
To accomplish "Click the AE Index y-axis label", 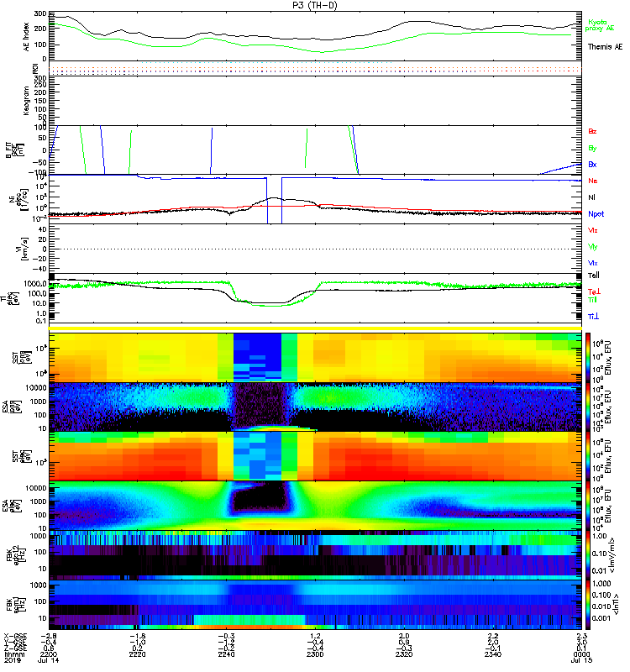I will coord(27,37).
